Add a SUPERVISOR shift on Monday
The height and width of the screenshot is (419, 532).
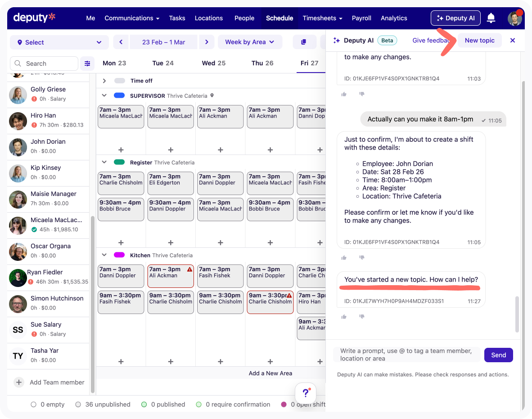click(121, 150)
